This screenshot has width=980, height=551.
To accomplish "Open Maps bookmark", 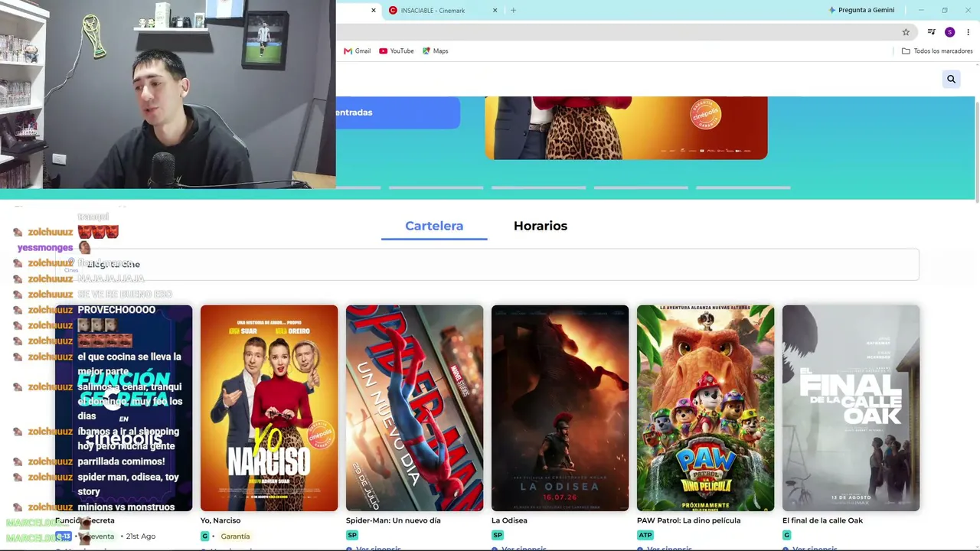I will coord(436,51).
